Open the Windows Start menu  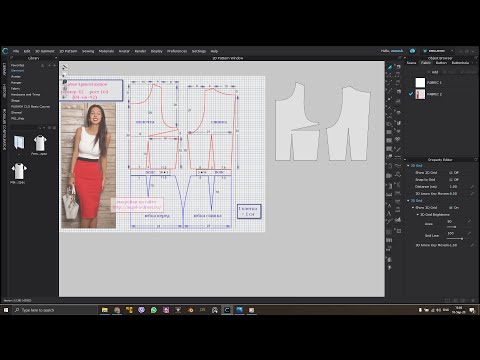(x=6, y=310)
